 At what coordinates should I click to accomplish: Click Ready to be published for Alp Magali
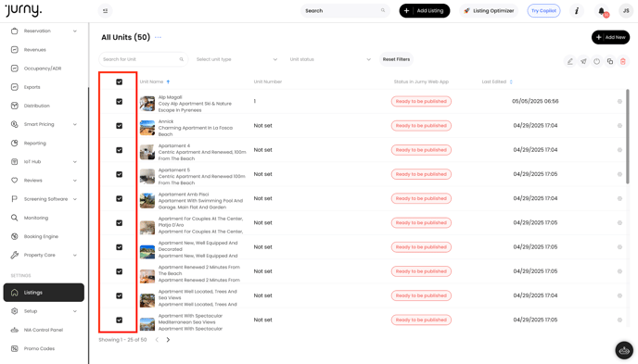(421, 101)
